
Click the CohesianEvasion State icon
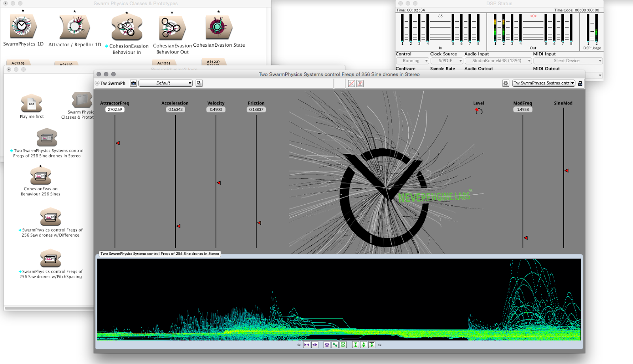click(218, 27)
